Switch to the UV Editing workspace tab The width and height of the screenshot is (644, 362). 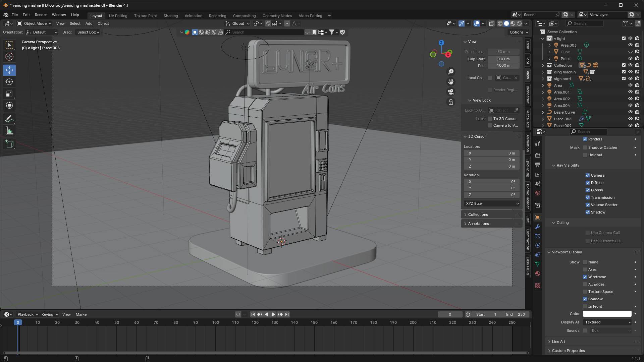coord(118,16)
